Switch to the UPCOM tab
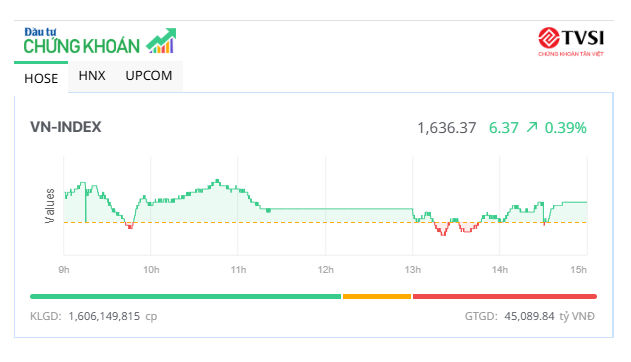631x362 pixels. pyautogui.click(x=148, y=76)
